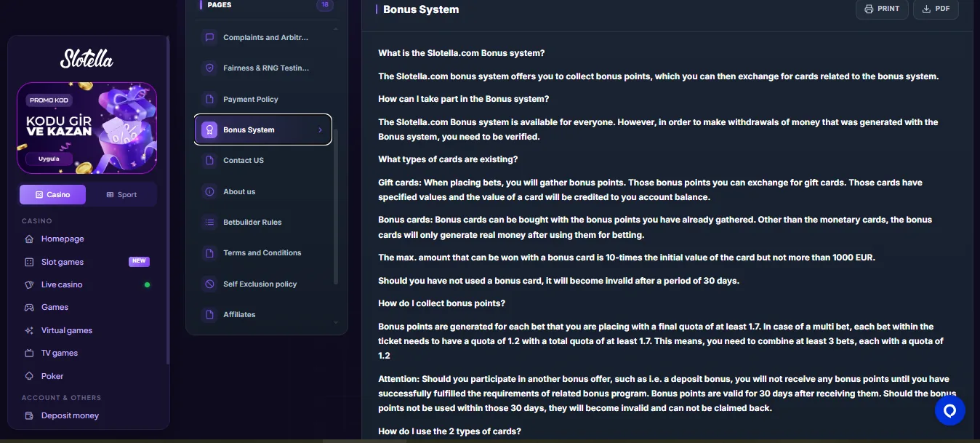Click 'How do I collect bonus points?' text
980x443 pixels.
441,303
